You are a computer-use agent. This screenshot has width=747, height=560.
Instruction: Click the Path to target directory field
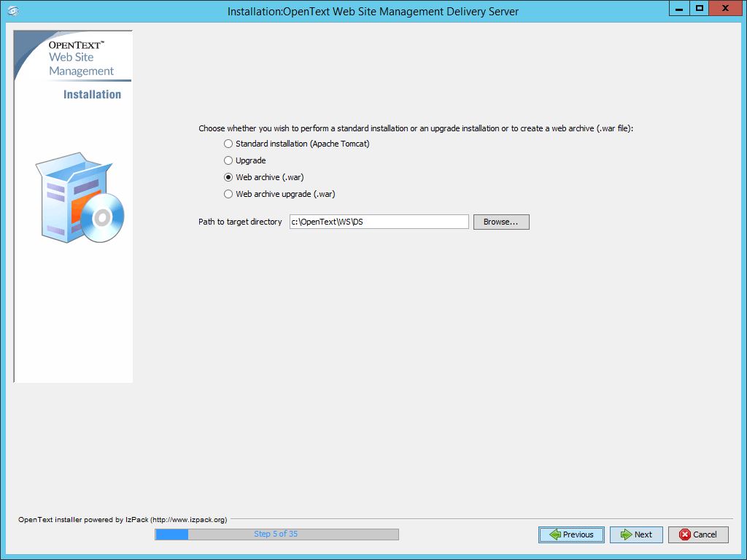click(379, 222)
